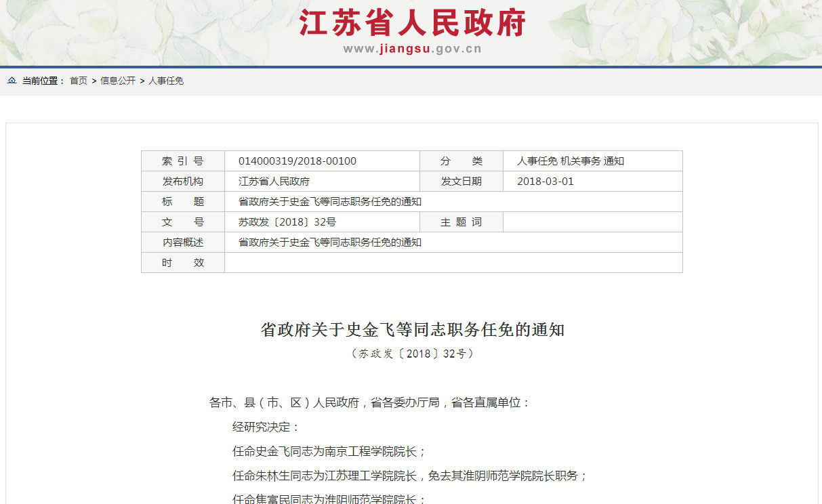Click the 文号 label cell
Image resolution: width=822 pixels, height=504 pixels.
click(x=183, y=222)
